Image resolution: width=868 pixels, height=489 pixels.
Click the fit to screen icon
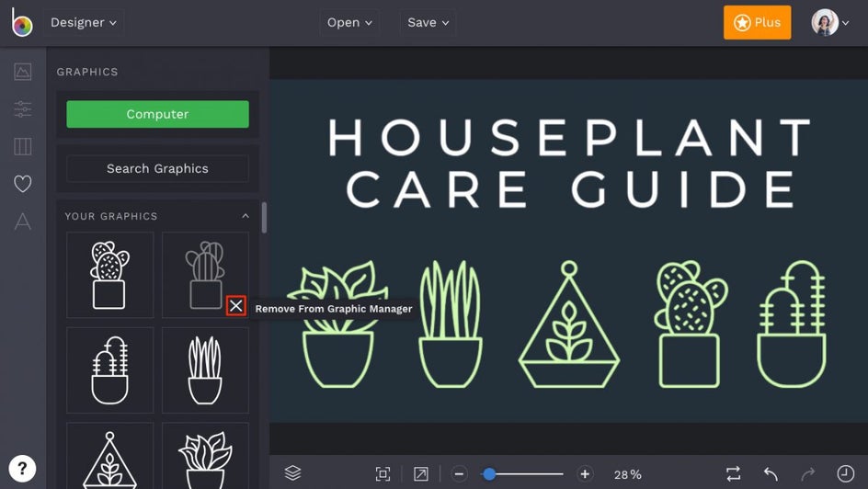coord(383,474)
